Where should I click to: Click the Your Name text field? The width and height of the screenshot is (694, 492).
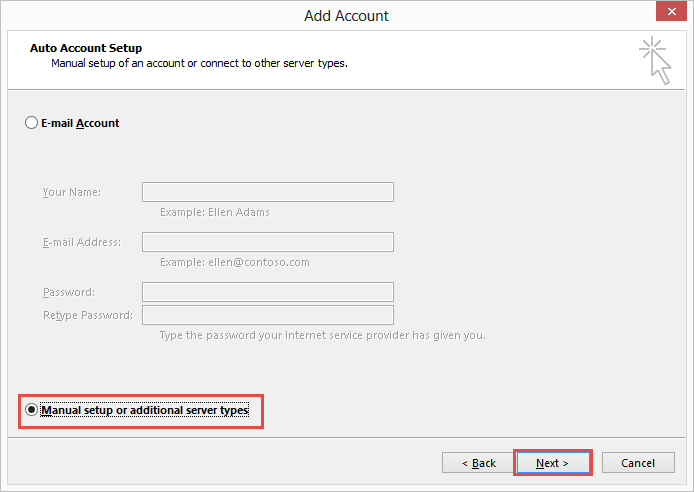coord(267,192)
